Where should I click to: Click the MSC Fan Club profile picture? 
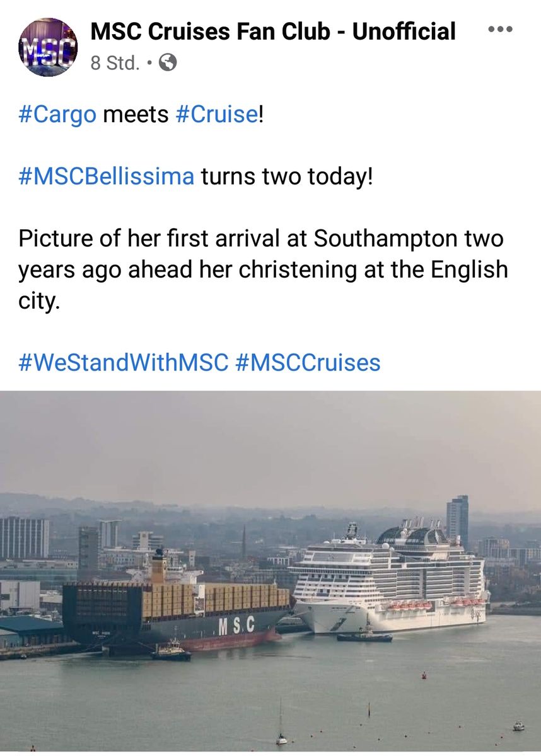48,47
